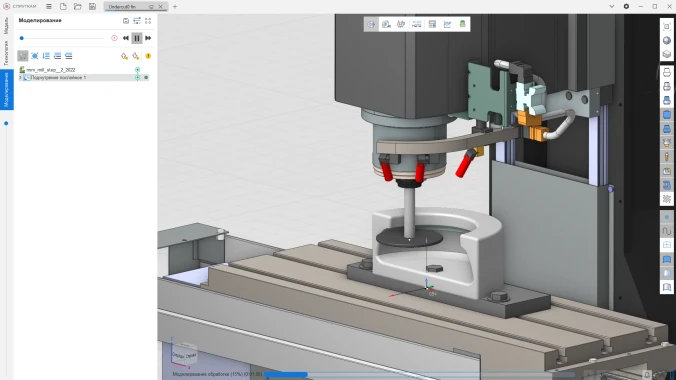Click the third viewport toolbar icon

401,24
